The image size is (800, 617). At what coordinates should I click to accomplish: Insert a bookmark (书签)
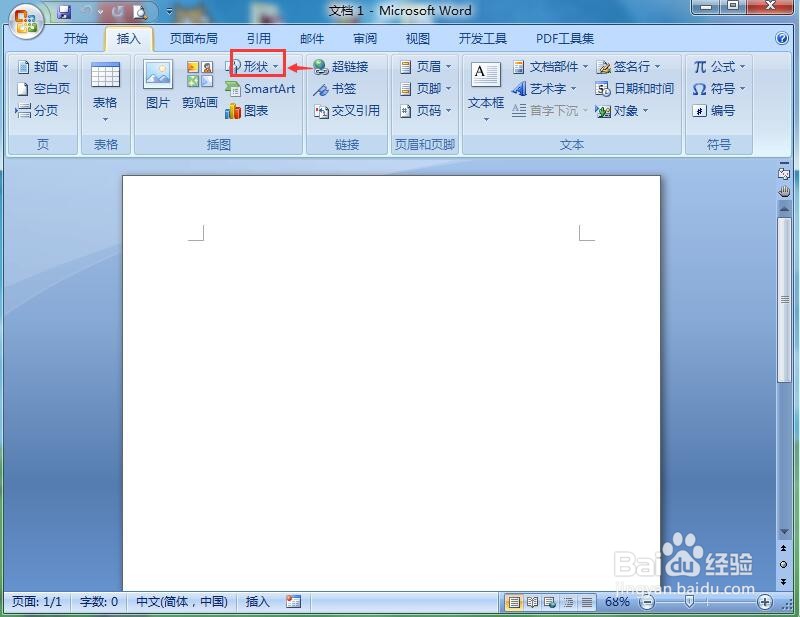tap(335, 89)
